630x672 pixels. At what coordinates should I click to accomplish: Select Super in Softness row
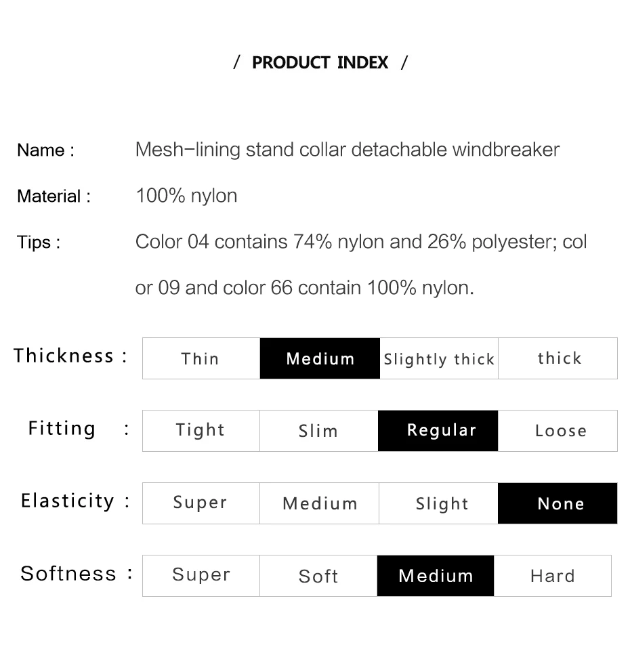pyautogui.click(x=201, y=576)
